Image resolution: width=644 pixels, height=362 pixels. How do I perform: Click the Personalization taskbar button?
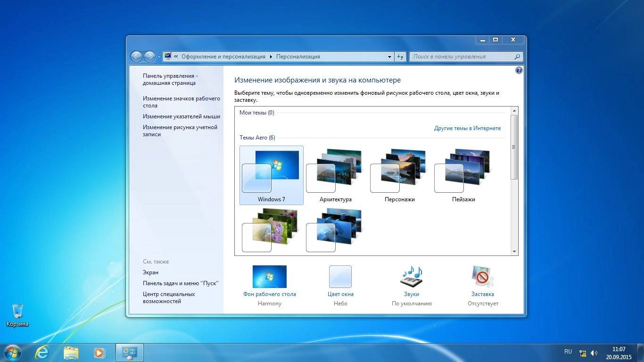[x=129, y=352]
